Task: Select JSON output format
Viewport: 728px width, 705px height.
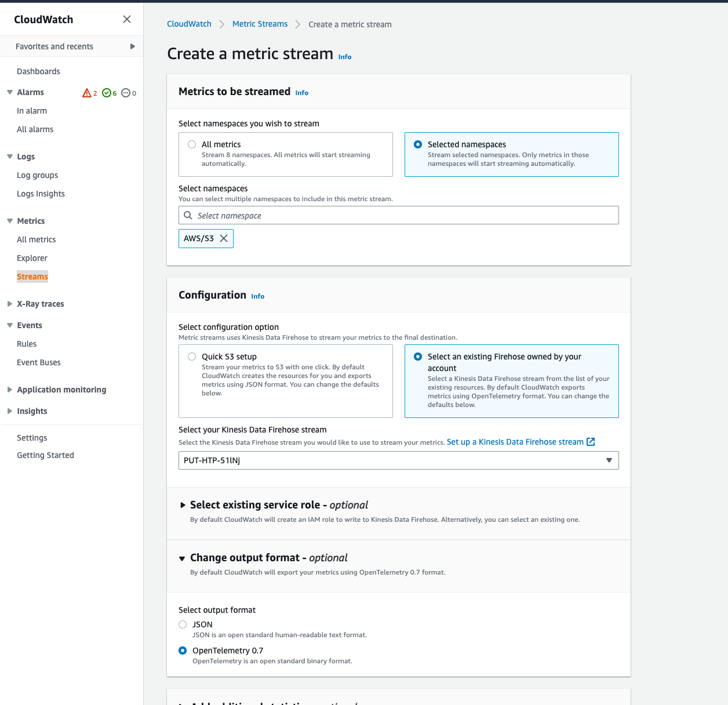Action: pos(183,624)
